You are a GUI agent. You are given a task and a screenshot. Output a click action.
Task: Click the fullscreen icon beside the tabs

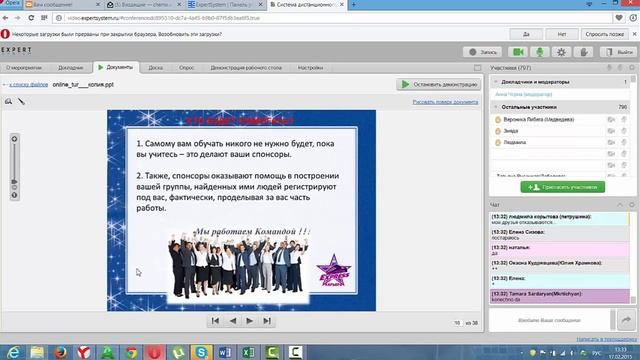[x=477, y=68]
